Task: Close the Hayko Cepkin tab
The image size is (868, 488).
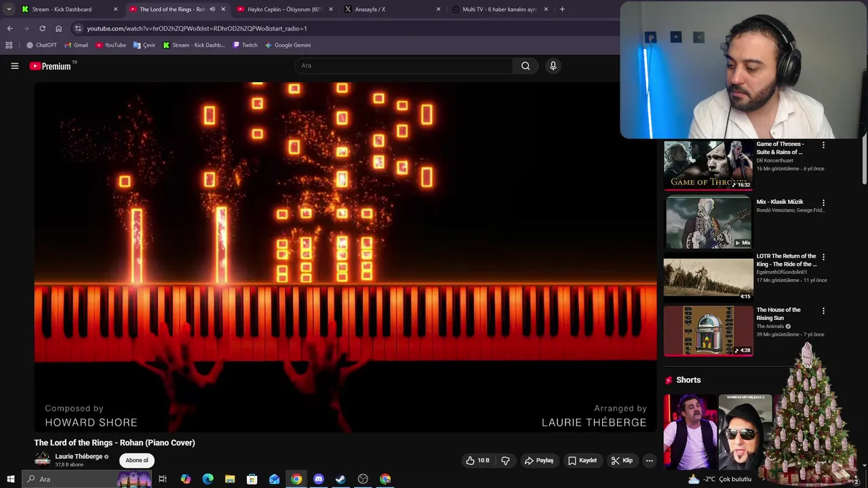Action: click(330, 9)
